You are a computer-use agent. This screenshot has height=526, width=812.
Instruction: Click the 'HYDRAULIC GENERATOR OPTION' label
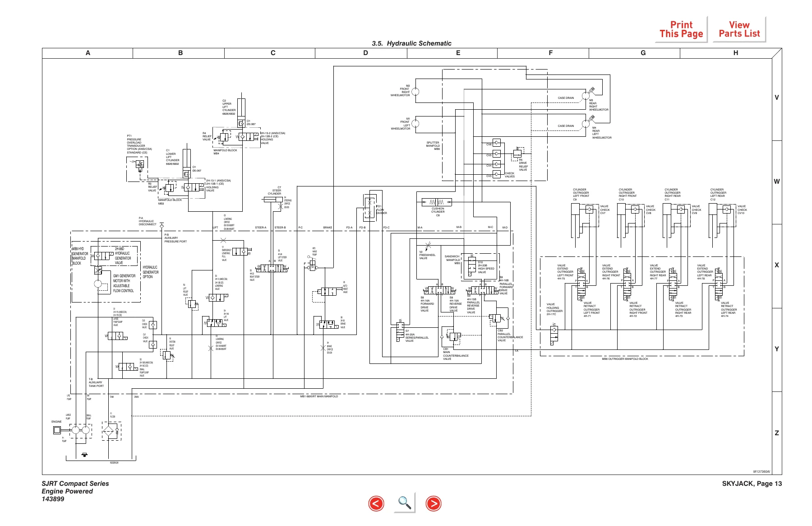151,272
